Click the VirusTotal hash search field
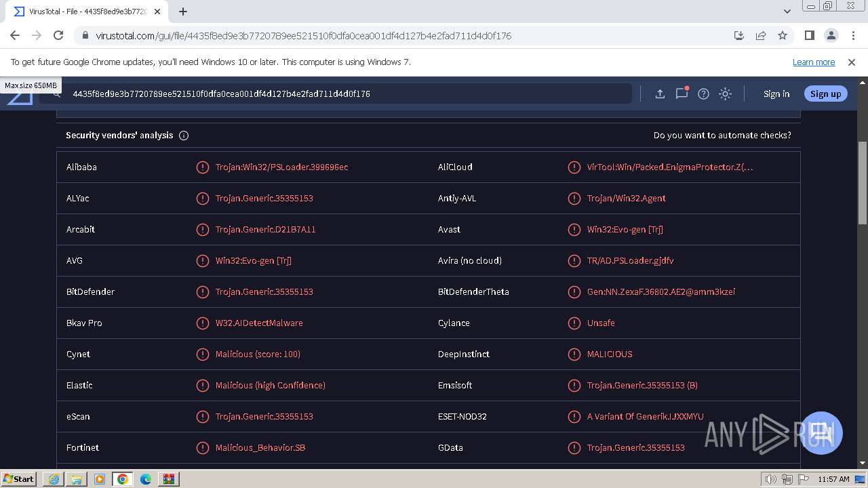Viewport: 868px width, 488px height. click(336, 94)
